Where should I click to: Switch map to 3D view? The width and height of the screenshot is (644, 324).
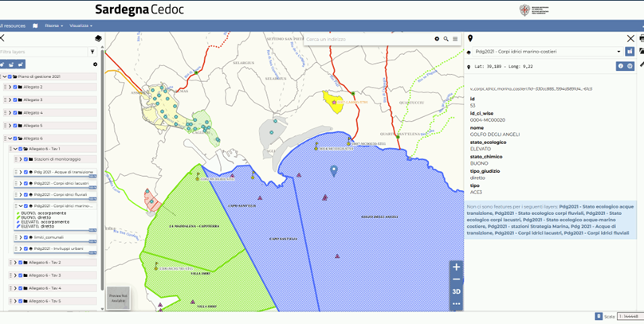pos(456,291)
